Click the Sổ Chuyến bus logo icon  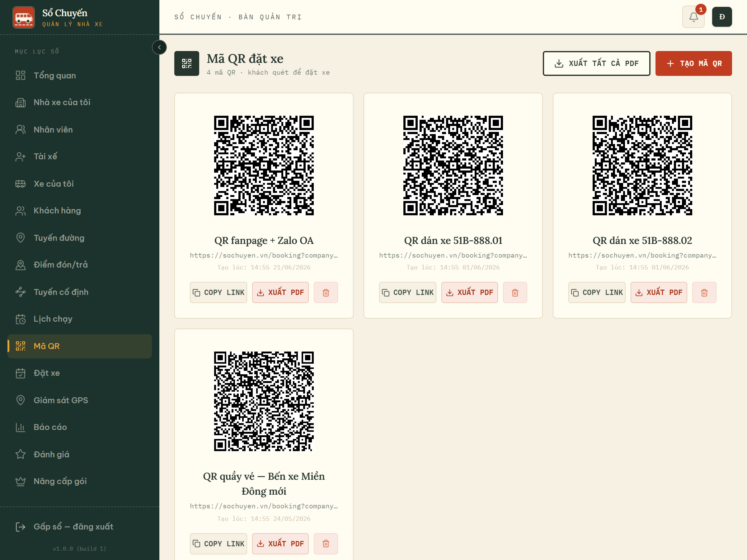(x=24, y=17)
